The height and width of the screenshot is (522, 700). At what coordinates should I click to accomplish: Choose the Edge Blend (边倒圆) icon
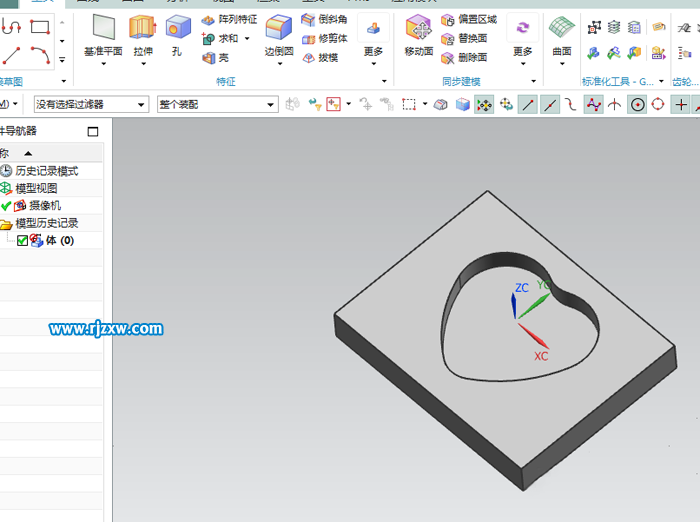coord(278,27)
